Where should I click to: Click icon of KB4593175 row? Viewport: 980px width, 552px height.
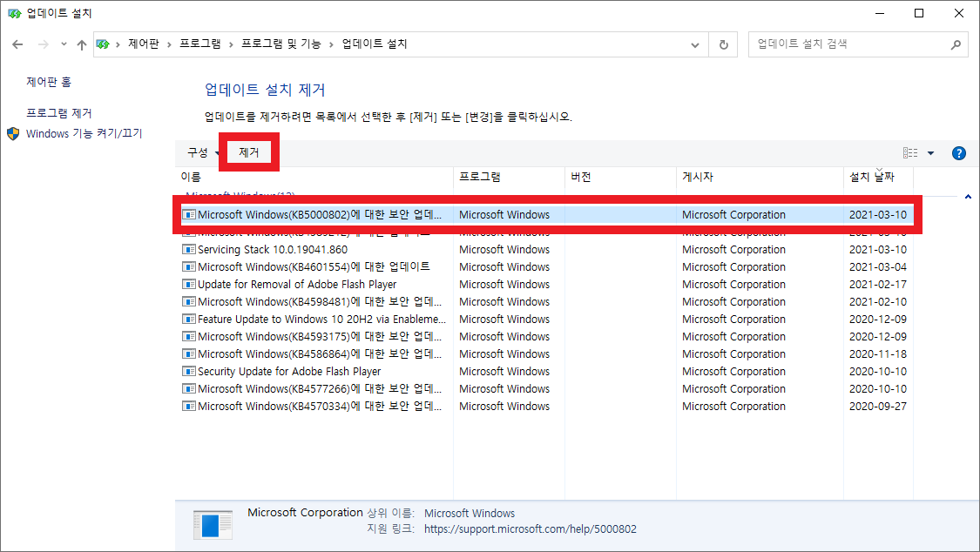click(189, 337)
